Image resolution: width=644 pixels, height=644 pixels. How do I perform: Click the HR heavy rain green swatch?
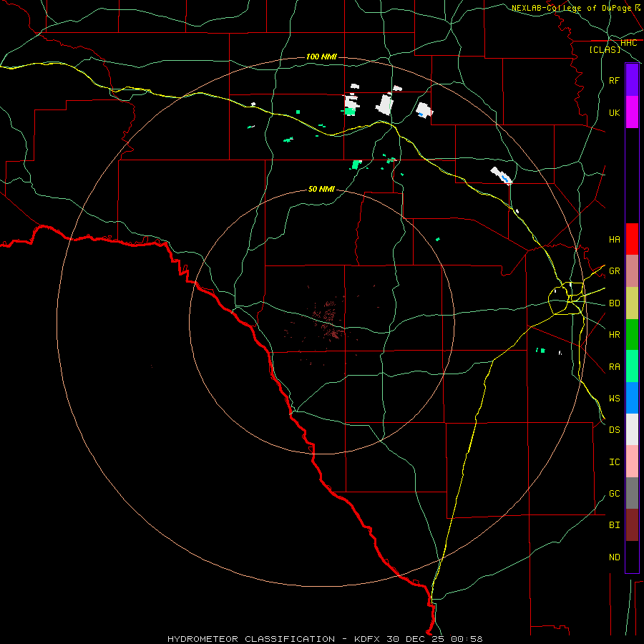pyautogui.click(x=632, y=335)
